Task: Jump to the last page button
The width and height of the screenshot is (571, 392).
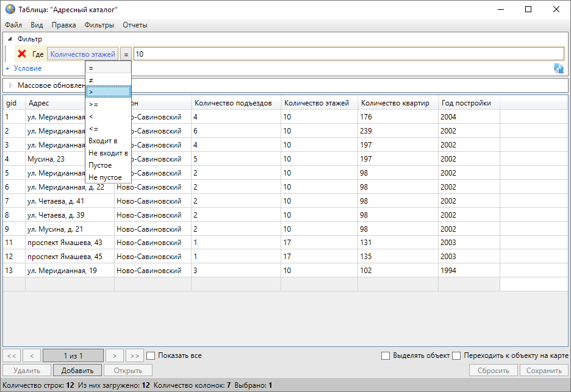Action: (x=134, y=355)
